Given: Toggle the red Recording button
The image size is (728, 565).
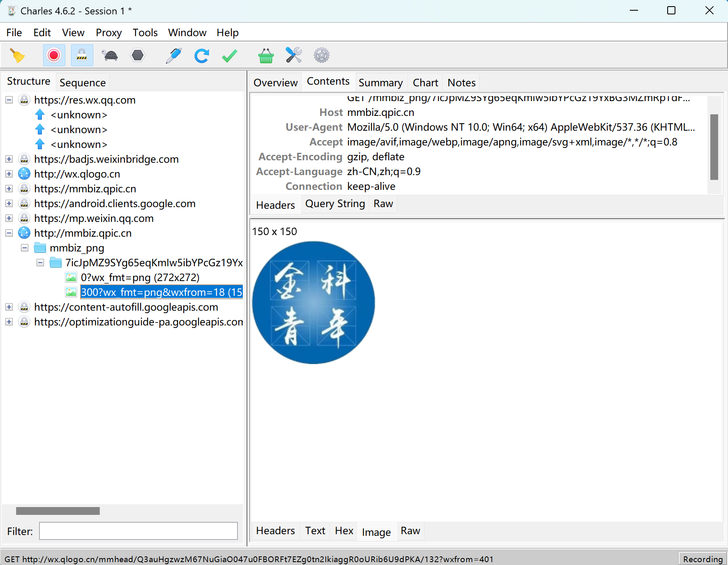Looking at the screenshot, I should point(54,55).
